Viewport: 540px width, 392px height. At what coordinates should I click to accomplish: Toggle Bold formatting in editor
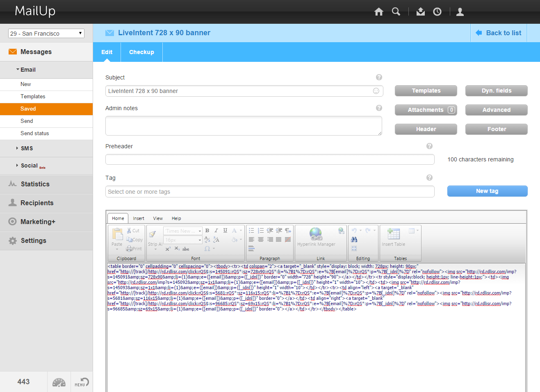pyautogui.click(x=207, y=231)
